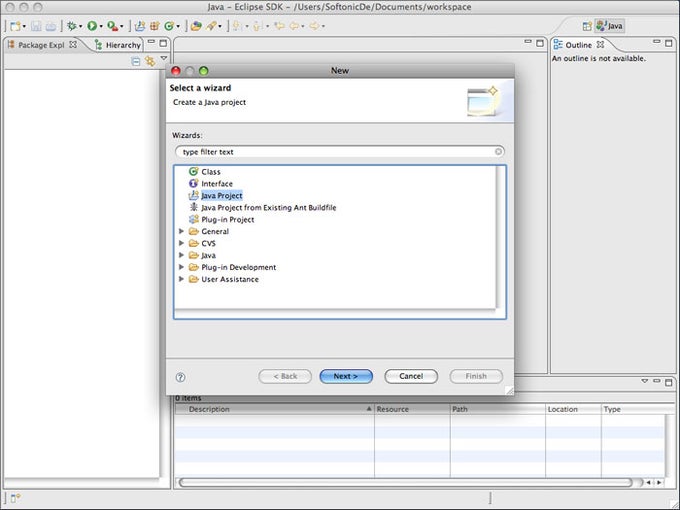
Task: Open the help icon in the New dialog
Action: pos(180,377)
